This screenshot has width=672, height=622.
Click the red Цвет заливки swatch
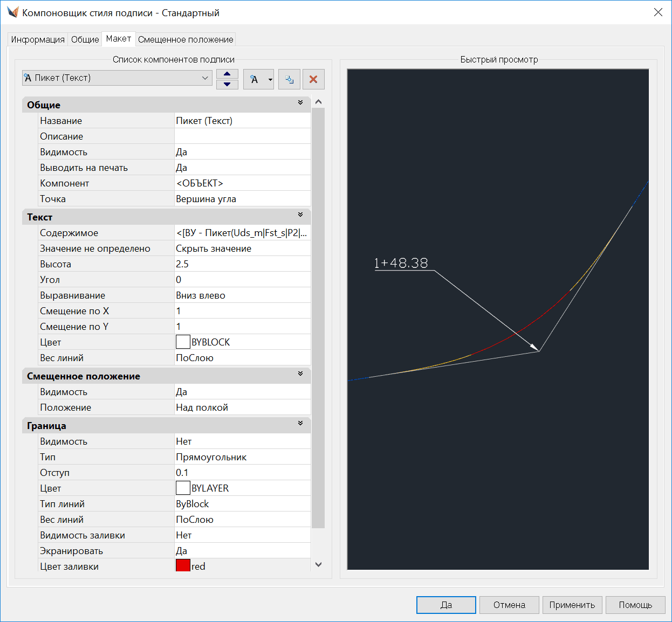[x=183, y=565]
